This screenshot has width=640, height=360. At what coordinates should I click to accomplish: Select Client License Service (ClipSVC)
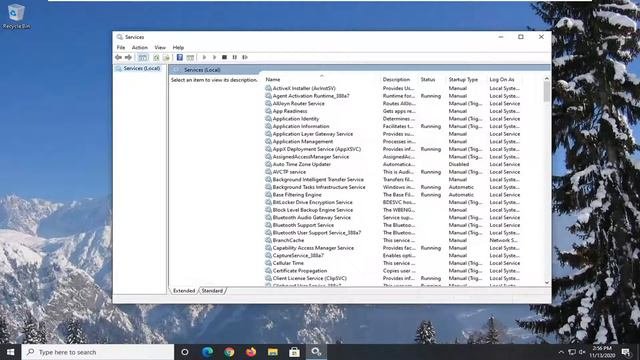[x=309, y=278]
